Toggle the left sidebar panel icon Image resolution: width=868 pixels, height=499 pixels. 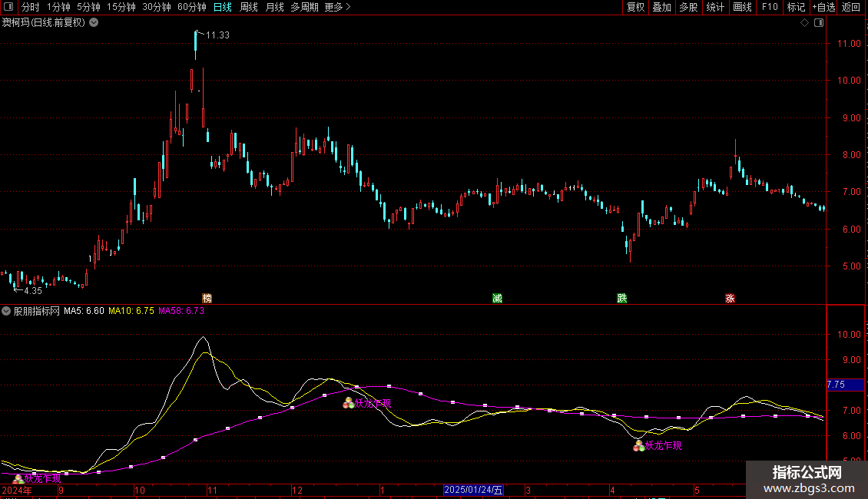[x=8, y=7]
